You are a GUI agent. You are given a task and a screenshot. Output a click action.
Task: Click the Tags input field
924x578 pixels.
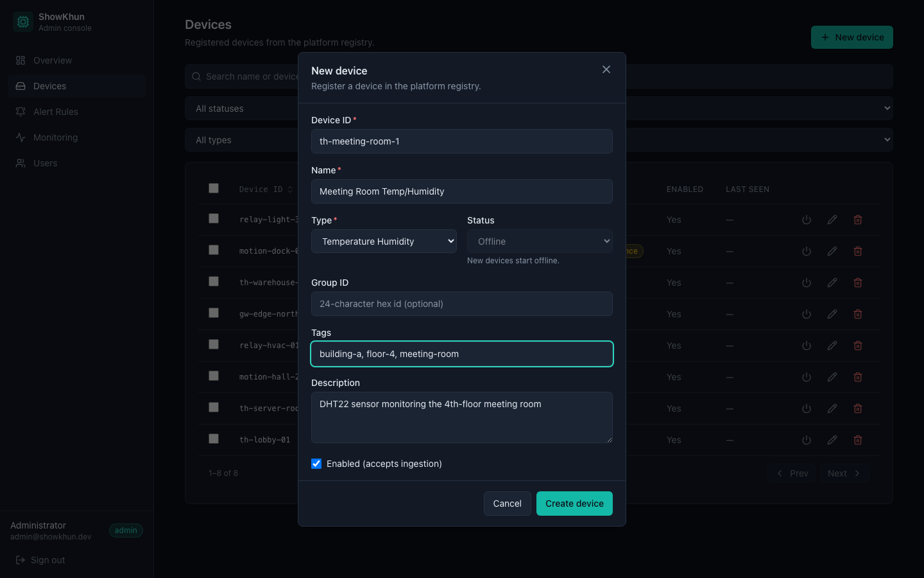click(462, 354)
